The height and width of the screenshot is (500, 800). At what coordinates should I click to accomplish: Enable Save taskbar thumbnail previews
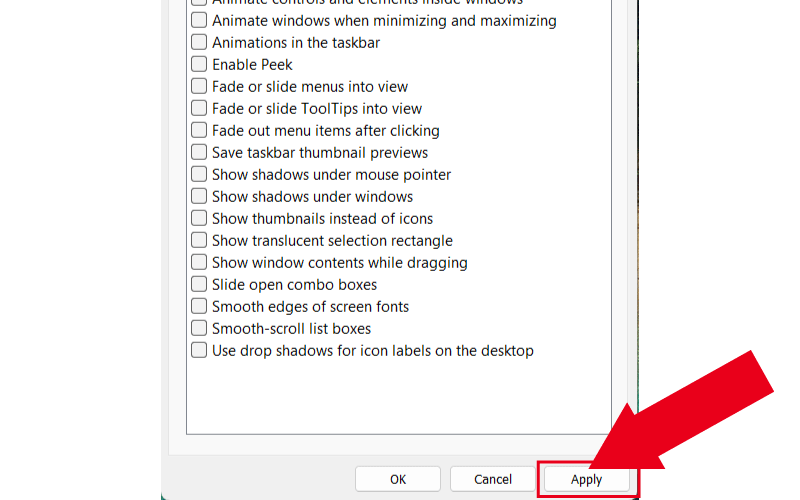[199, 152]
